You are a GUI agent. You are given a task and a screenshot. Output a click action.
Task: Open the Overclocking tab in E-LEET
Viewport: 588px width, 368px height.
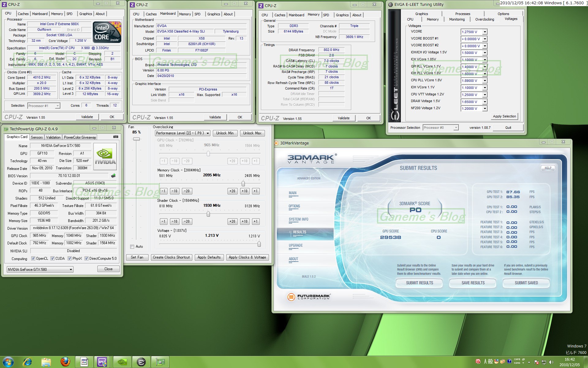click(x=484, y=19)
